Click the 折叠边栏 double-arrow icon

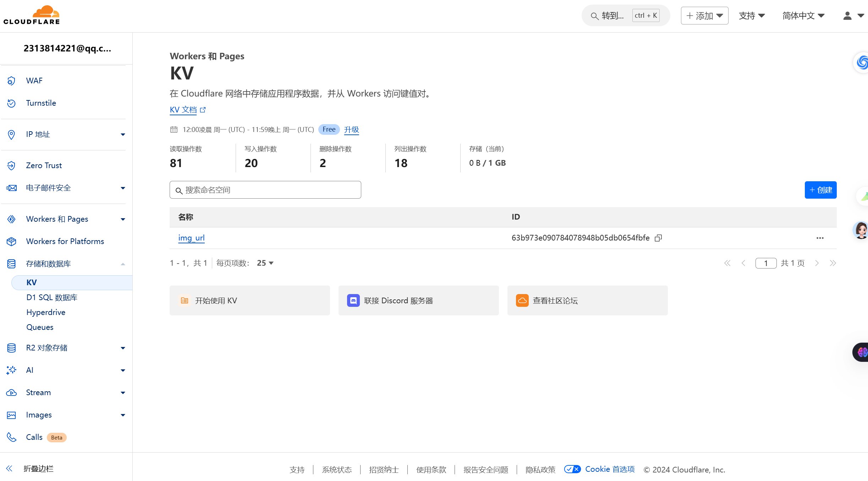pyautogui.click(x=9, y=469)
